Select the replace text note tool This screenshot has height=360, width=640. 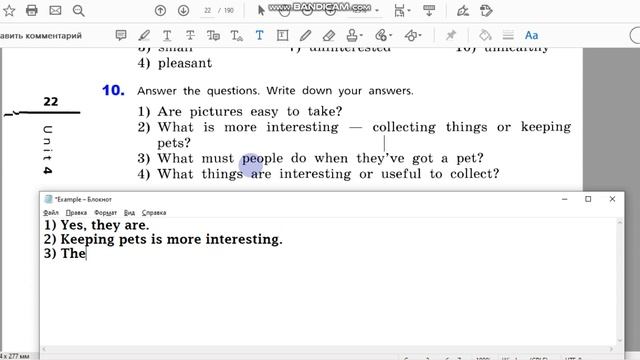pos(213,36)
